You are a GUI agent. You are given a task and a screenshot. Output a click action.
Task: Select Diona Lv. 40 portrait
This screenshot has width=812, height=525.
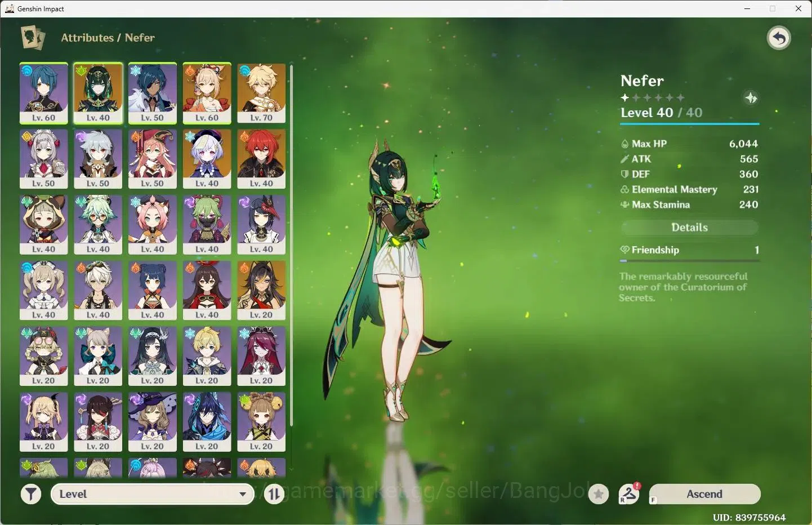coord(153,225)
